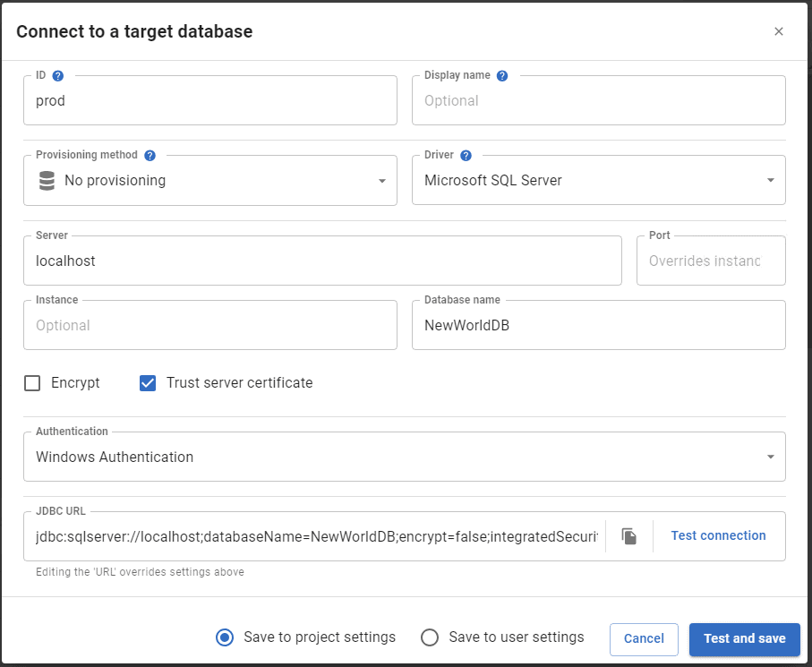The image size is (812, 667).
Task: Click the Test and save button
Action: point(744,639)
